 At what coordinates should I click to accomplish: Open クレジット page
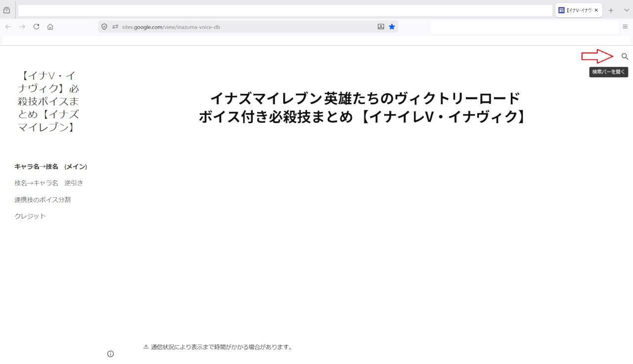30,216
